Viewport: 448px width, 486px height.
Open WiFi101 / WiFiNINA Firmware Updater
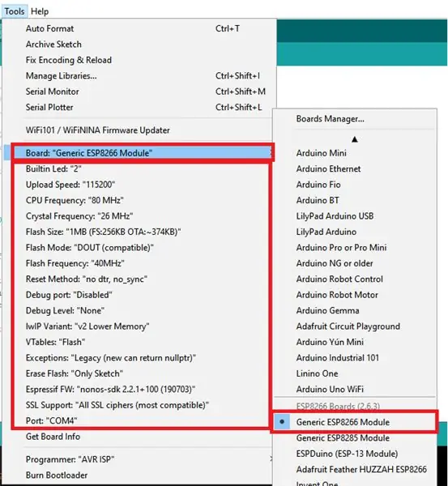point(139,130)
